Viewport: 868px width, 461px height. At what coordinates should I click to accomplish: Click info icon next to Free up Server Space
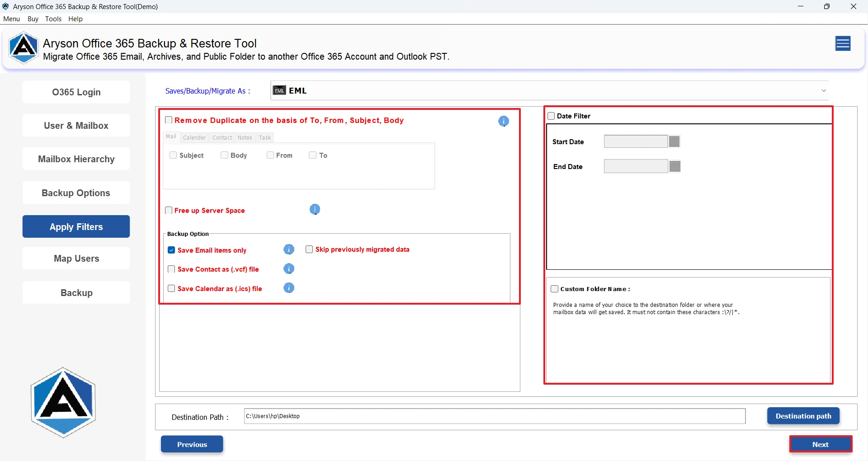click(x=315, y=209)
